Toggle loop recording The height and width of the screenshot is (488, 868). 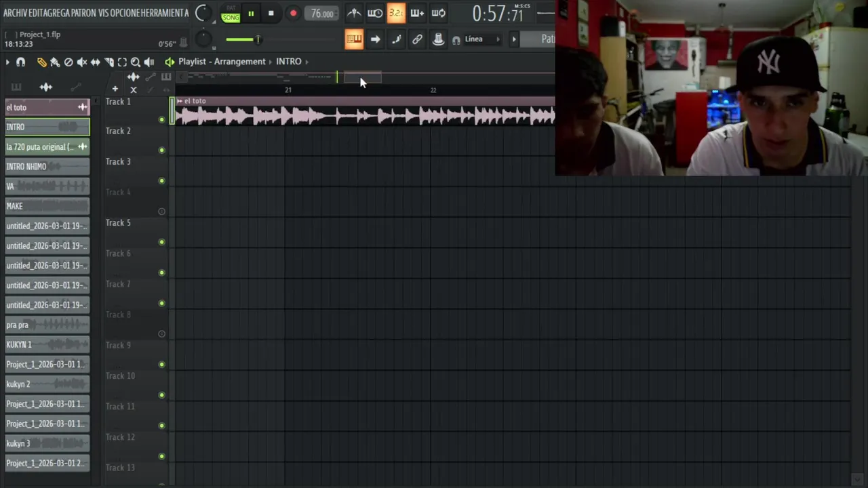click(439, 13)
